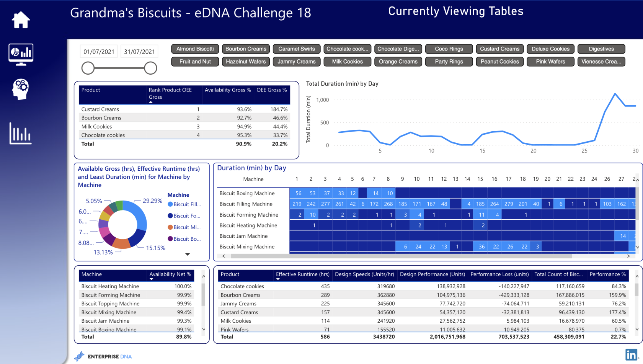Open the dashboard monitor icon page
This screenshot has width=643, height=364.
click(21, 54)
